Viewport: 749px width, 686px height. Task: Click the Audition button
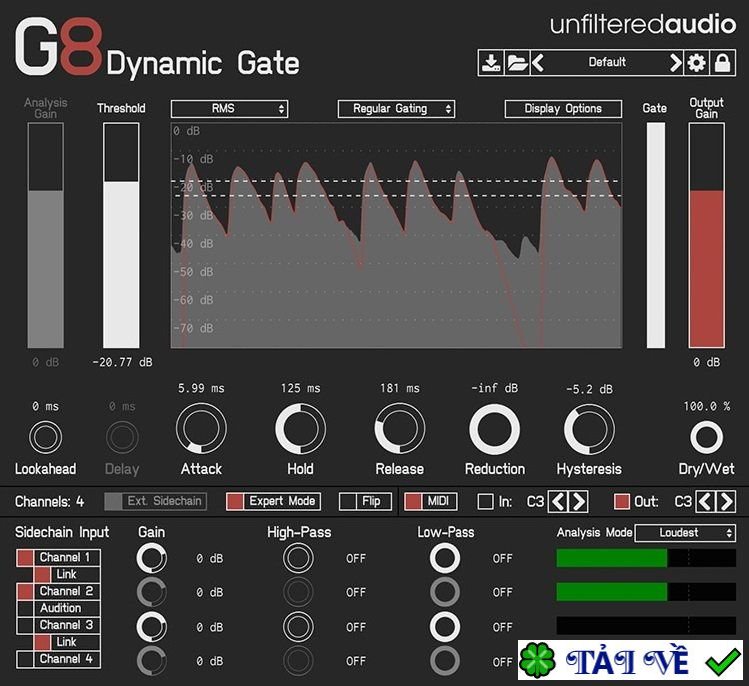61,608
